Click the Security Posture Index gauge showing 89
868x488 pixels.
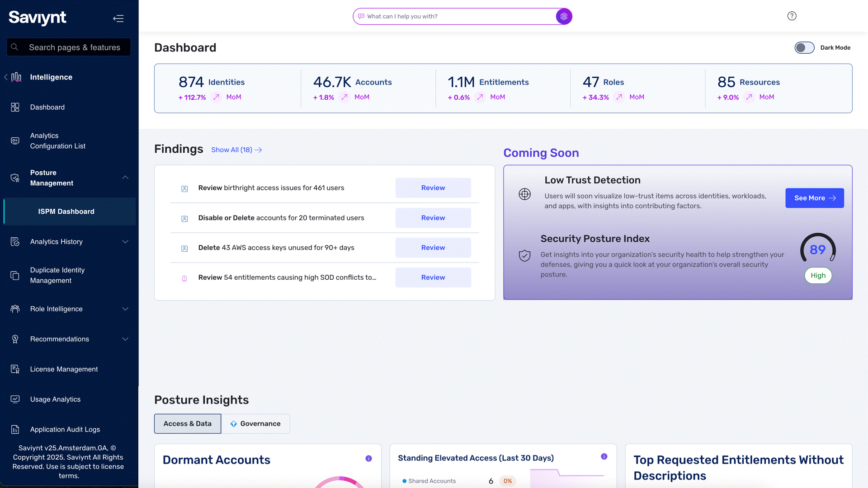(x=818, y=249)
